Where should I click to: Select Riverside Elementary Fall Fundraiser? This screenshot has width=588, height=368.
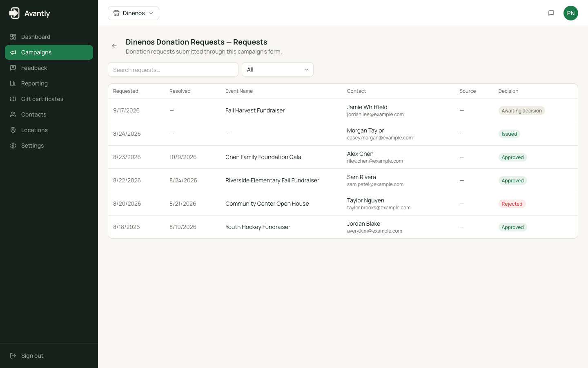point(272,180)
